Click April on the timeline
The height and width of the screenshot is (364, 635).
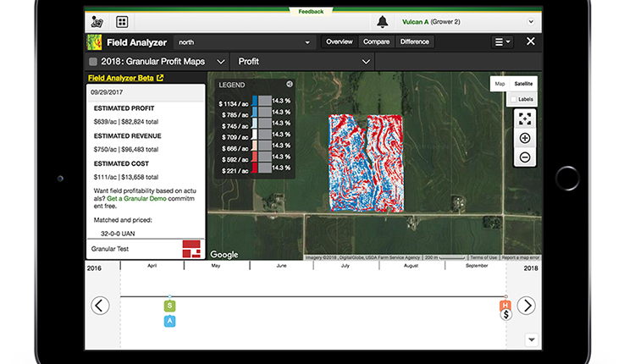click(x=152, y=266)
